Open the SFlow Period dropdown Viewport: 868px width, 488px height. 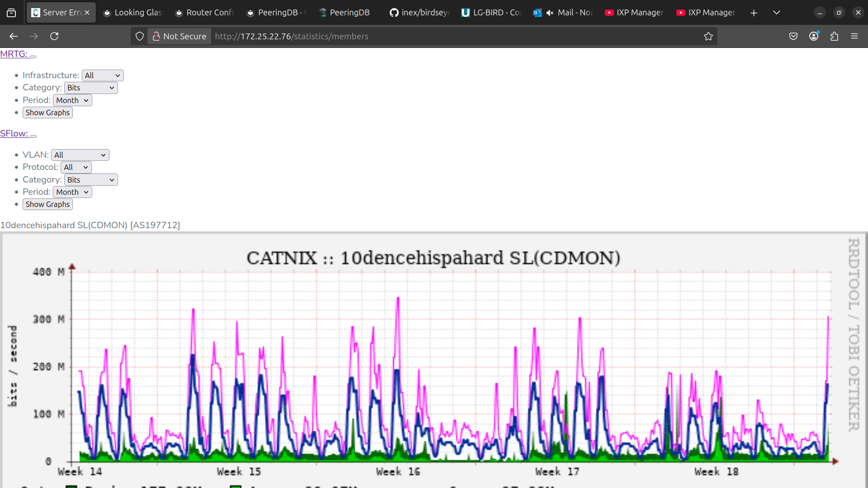[x=72, y=192]
